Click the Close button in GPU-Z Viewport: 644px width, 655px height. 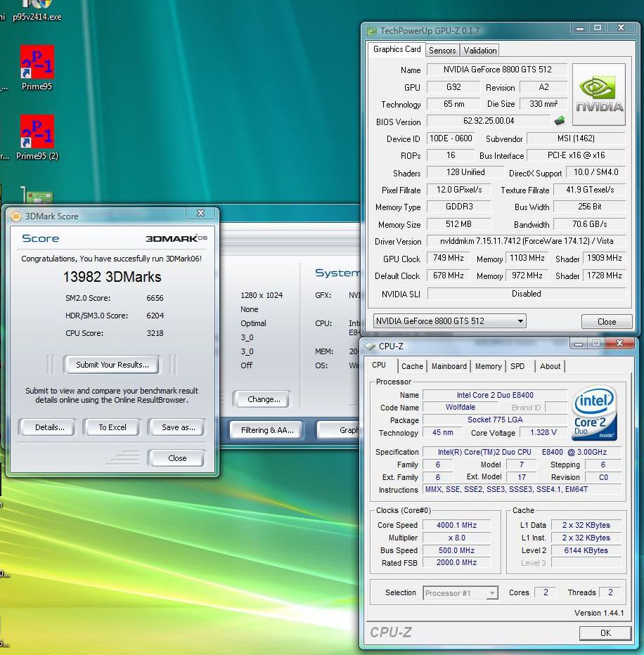[x=607, y=322]
